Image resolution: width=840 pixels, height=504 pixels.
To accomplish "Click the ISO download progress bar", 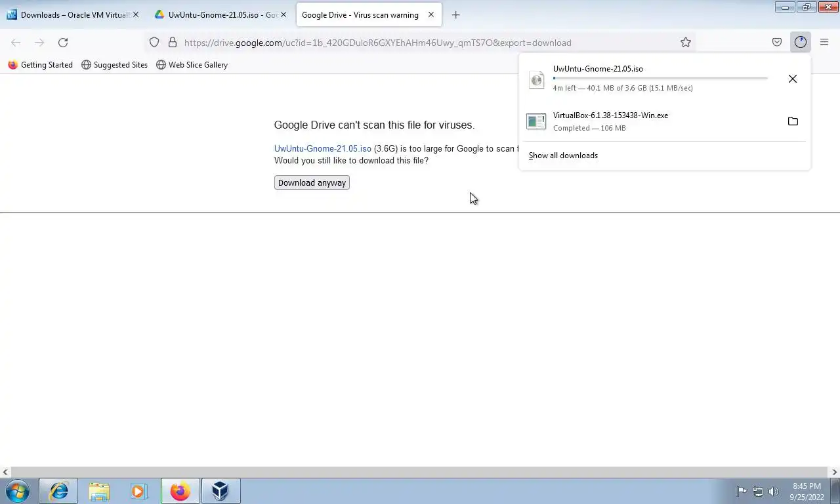I will [660, 78].
